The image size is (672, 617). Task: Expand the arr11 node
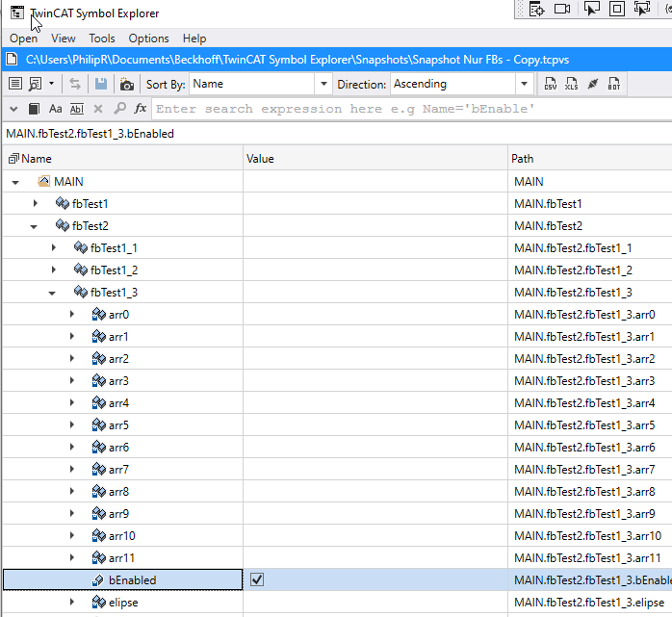tap(72, 557)
